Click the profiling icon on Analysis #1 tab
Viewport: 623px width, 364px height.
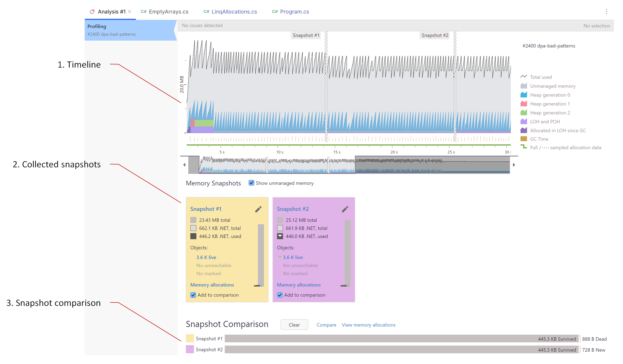[x=92, y=11]
